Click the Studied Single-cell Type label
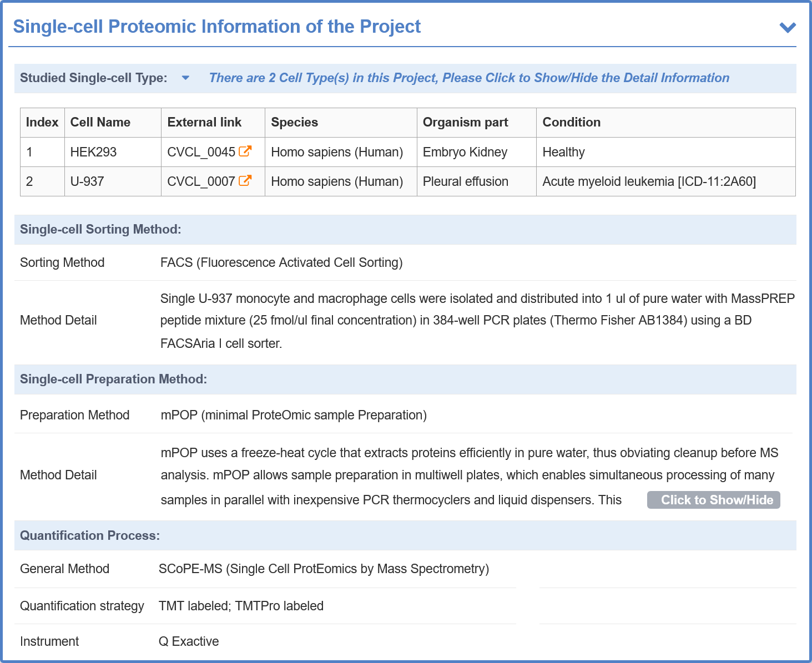The width and height of the screenshot is (812, 663). pos(93,78)
